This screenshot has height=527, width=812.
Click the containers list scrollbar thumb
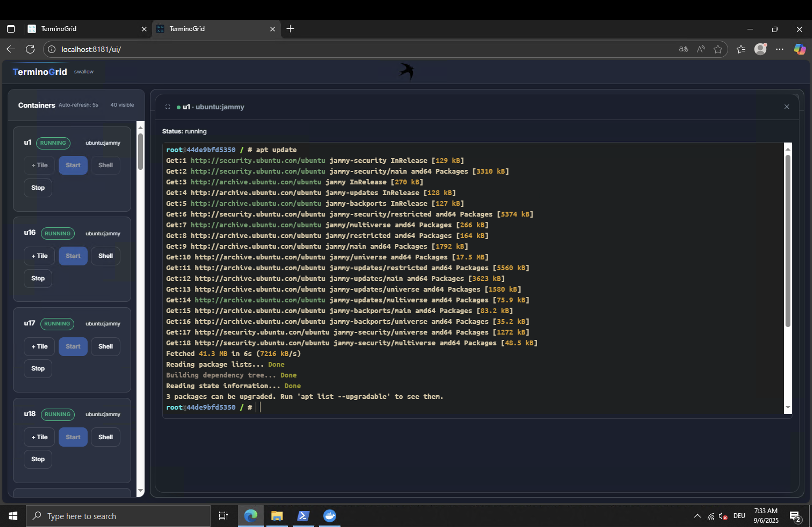(140, 152)
